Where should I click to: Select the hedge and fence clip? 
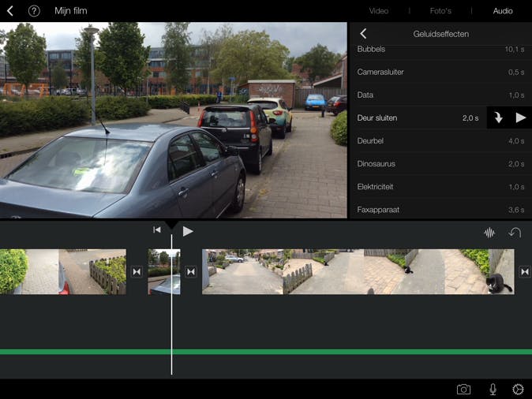pyautogui.click(x=63, y=271)
